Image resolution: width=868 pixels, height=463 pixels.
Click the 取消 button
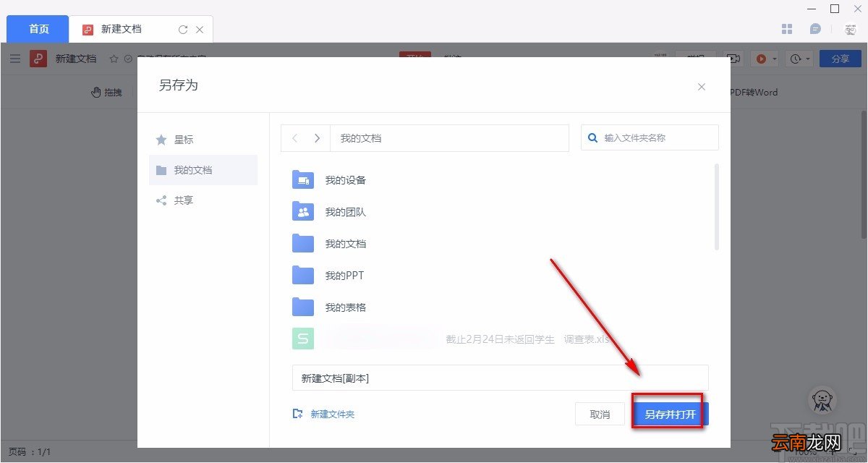point(600,415)
